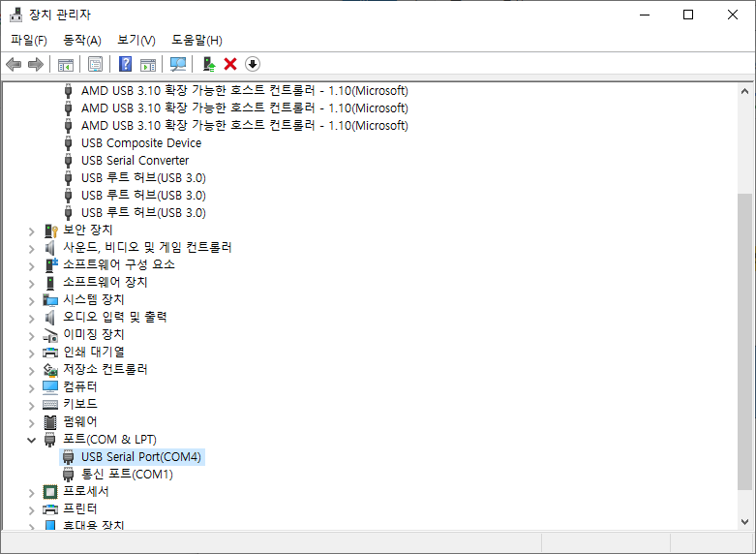Expand the 펌웨어 node
The height and width of the screenshot is (554, 756).
coord(32,422)
